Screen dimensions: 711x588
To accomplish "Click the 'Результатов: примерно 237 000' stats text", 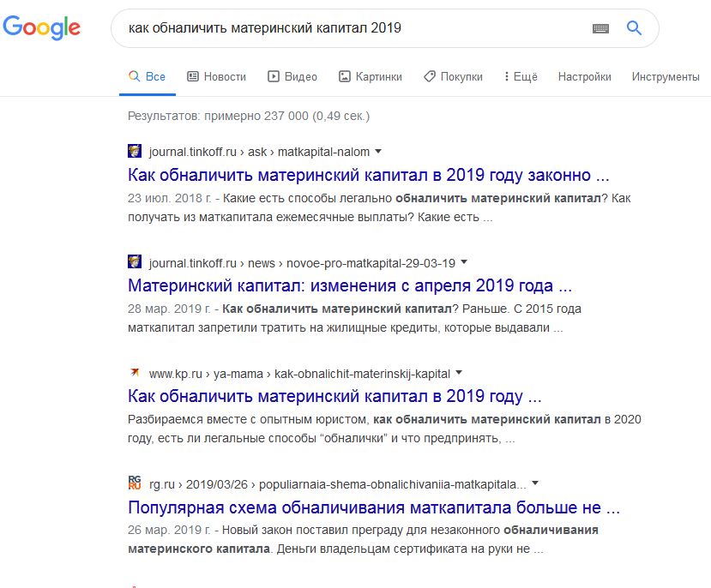I will click(249, 116).
